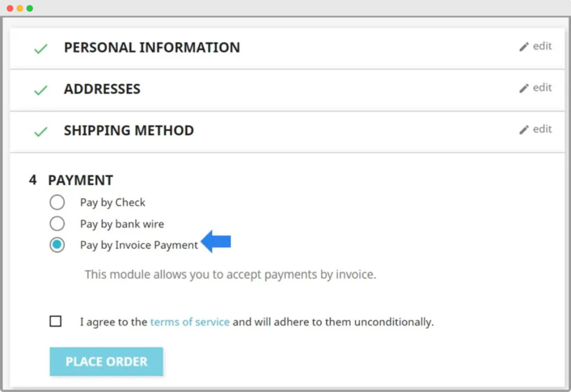This screenshot has width=571, height=392.
Task: Open the terms of service link
Action: point(190,322)
